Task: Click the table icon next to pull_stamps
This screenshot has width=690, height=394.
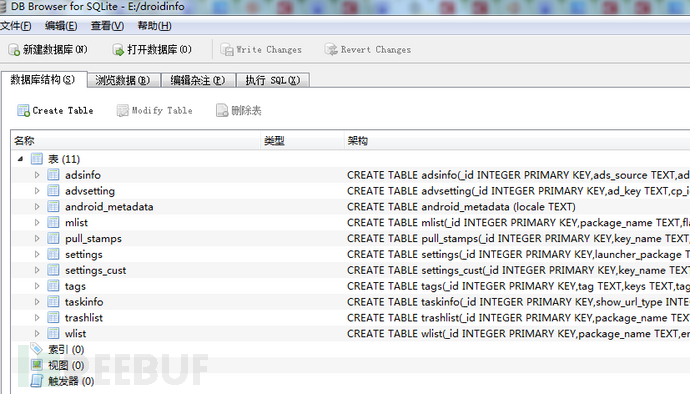Action: (x=53, y=238)
